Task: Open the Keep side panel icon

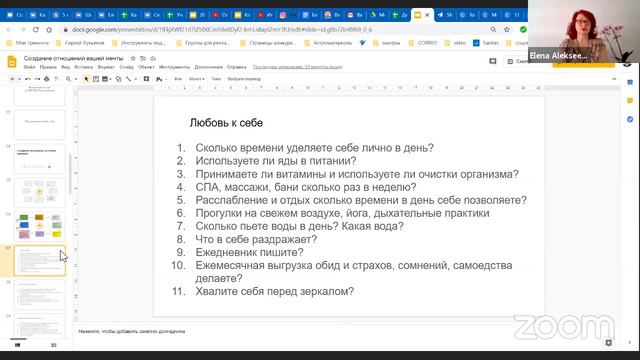Action: pyautogui.click(x=630, y=100)
